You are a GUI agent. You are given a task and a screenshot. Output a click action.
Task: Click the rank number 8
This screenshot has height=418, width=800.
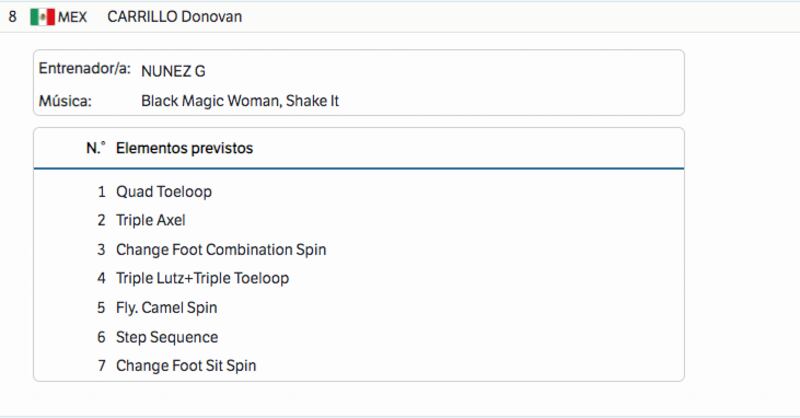point(12,17)
